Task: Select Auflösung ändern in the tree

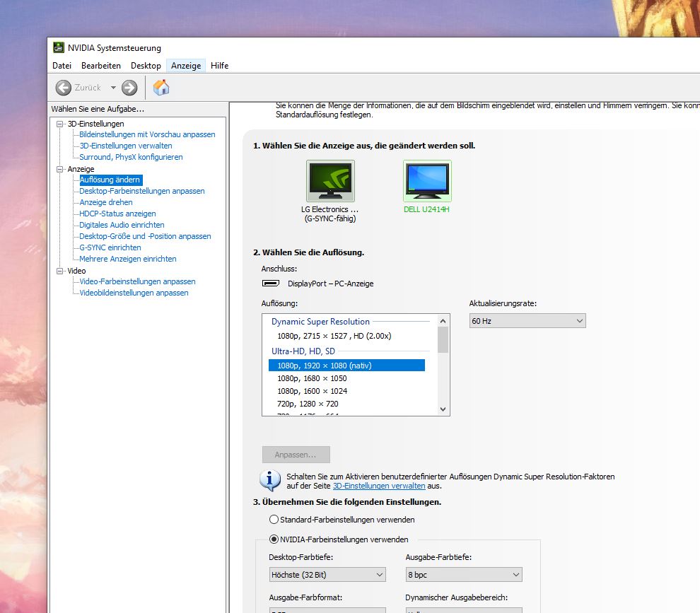Action: coord(110,180)
